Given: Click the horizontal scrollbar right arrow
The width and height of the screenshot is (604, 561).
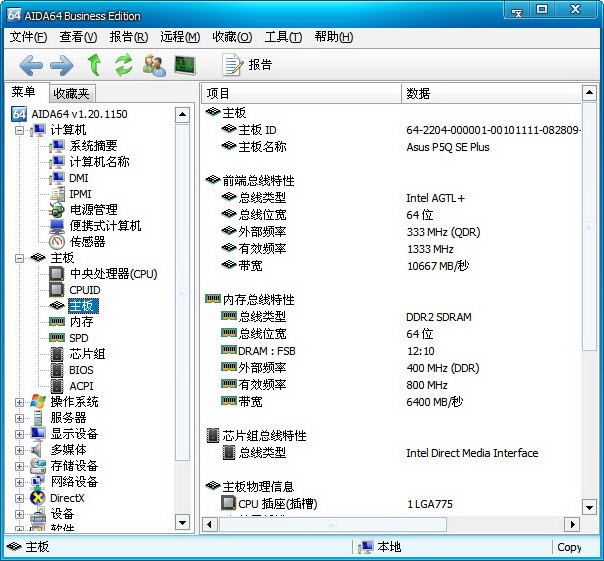Looking at the screenshot, I should pyautogui.click(x=573, y=524).
